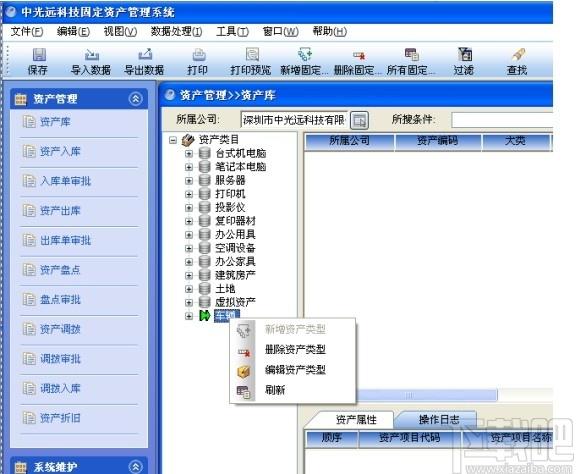Open the 数据处理(I) menu
This screenshot has width=576, height=474.
176,32
